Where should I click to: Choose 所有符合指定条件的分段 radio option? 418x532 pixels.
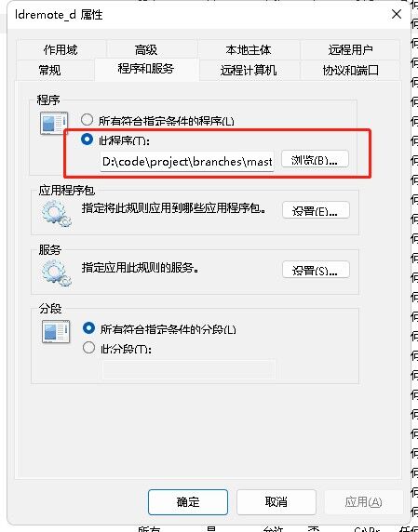coord(88,328)
